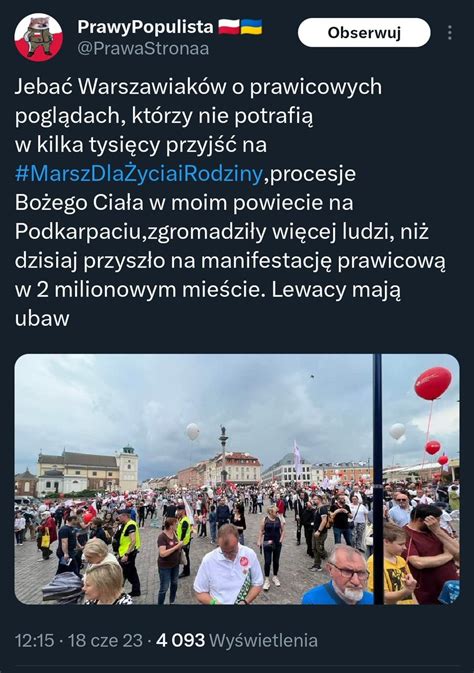Screen dimensions: 474x673
Task: Click the Wyświetlenia label
Action: click(264, 641)
